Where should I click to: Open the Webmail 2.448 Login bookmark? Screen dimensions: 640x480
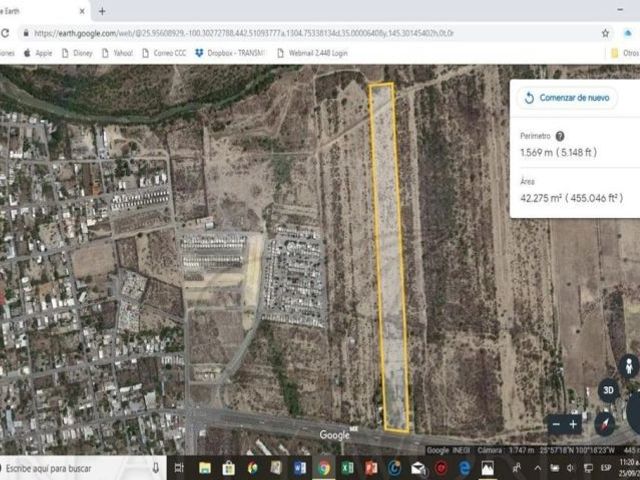point(312,53)
